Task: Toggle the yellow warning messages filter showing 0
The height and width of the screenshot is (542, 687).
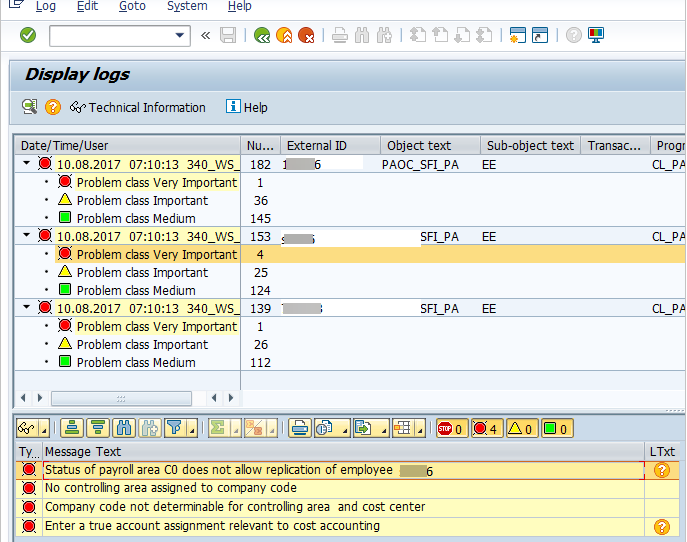Action: [x=522, y=429]
